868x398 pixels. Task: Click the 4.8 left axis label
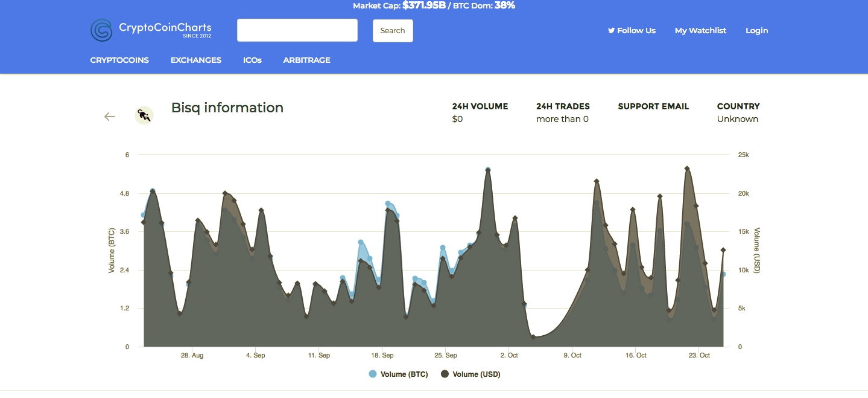click(125, 194)
